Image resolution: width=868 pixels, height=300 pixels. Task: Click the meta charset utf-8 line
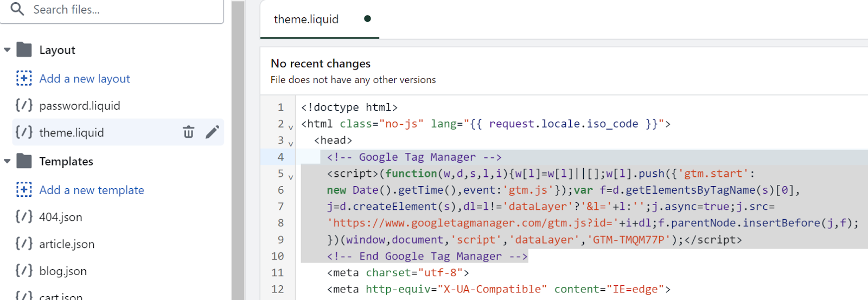click(x=398, y=272)
